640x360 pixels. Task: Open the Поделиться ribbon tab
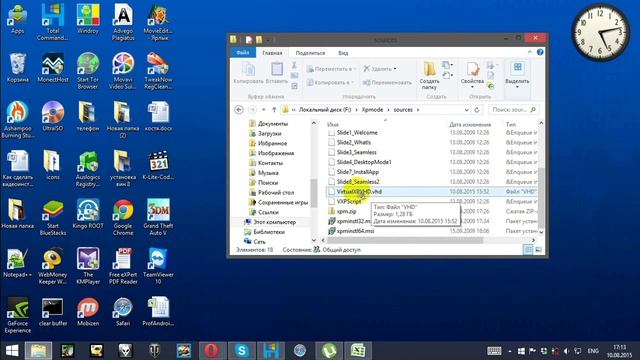[x=310, y=53]
